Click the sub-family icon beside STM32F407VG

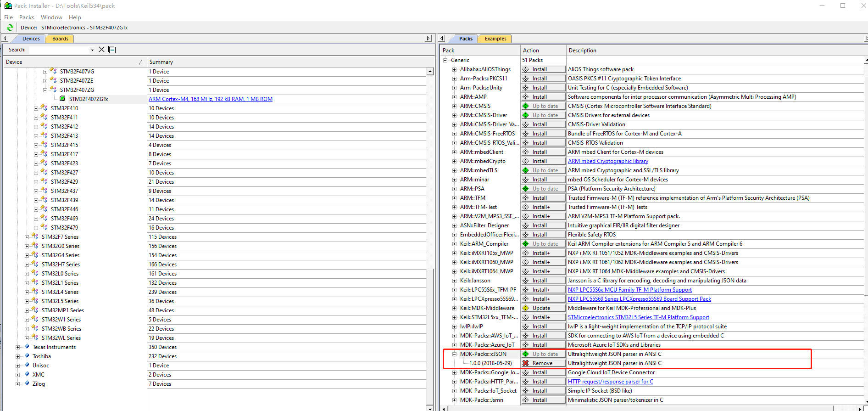pos(53,71)
